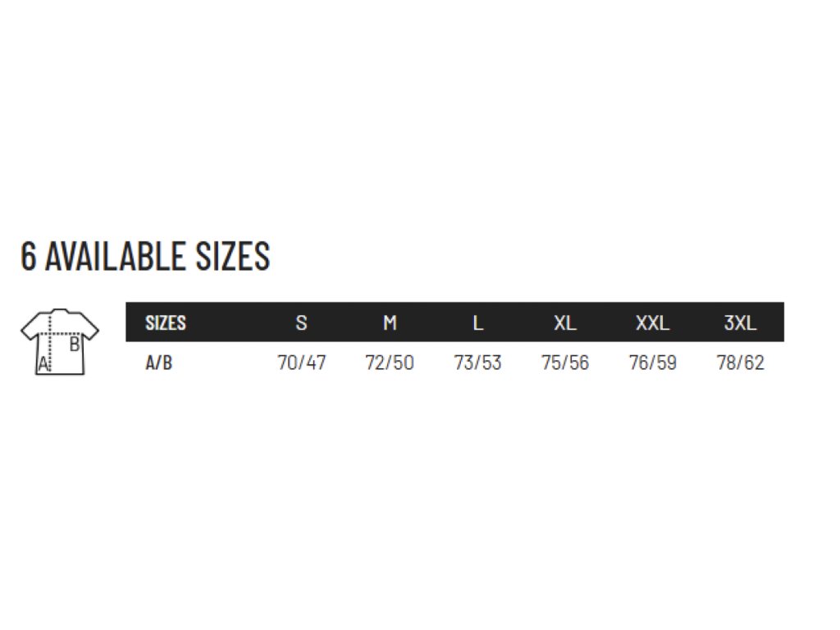This screenshot has height=630, width=840.
Task: Click letter B on the shirt diagram
Action: click(75, 345)
